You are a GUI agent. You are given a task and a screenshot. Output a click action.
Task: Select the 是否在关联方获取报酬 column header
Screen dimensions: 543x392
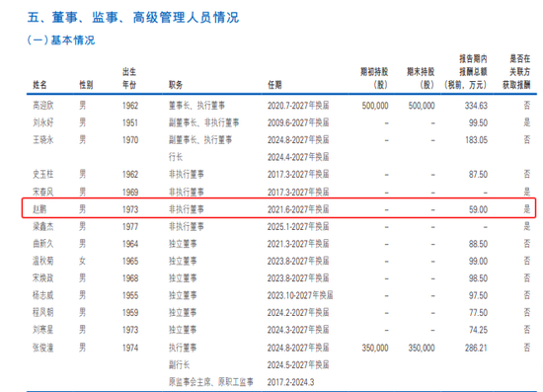click(516, 72)
